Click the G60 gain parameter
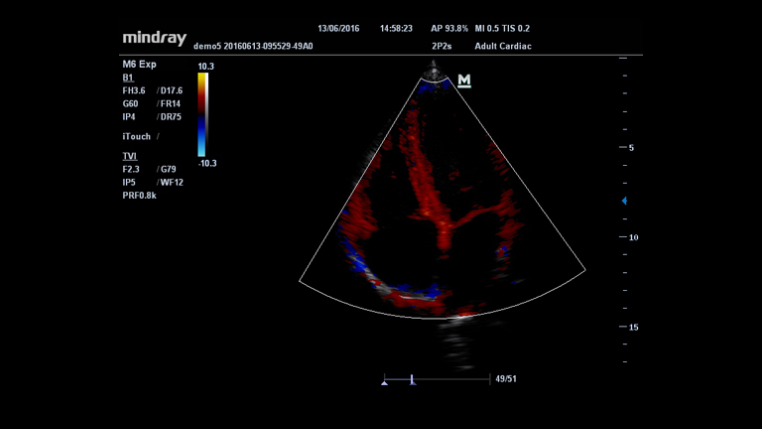The height and width of the screenshot is (429, 762). [130, 103]
